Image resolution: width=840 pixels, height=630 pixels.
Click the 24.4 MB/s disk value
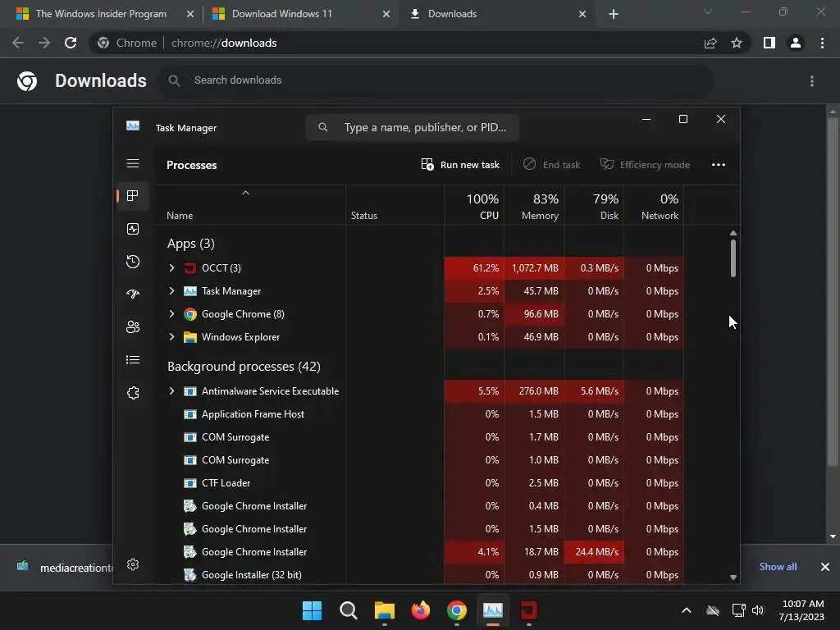[x=594, y=552]
